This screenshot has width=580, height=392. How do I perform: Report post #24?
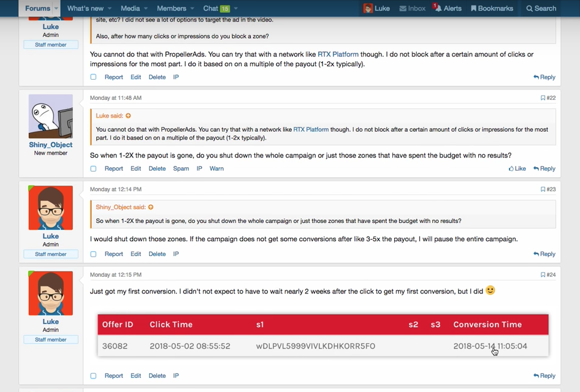[x=113, y=375]
